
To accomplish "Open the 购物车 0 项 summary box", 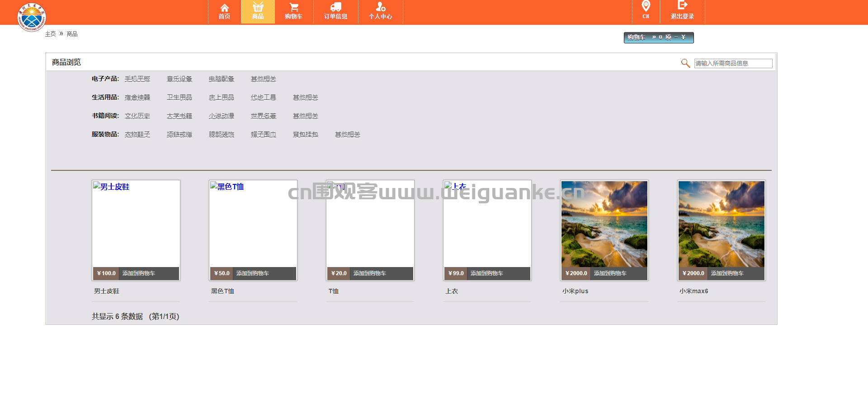I will click(659, 38).
